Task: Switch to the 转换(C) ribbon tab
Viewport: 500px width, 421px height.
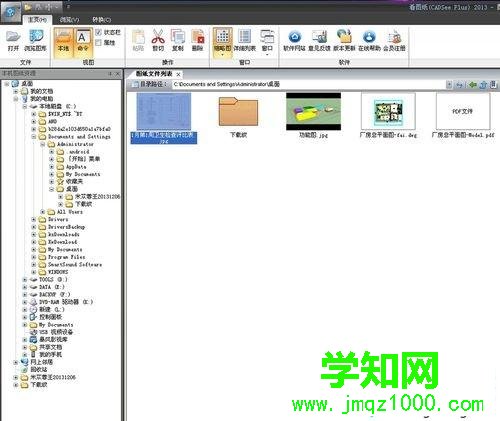Action: pos(101,20)
